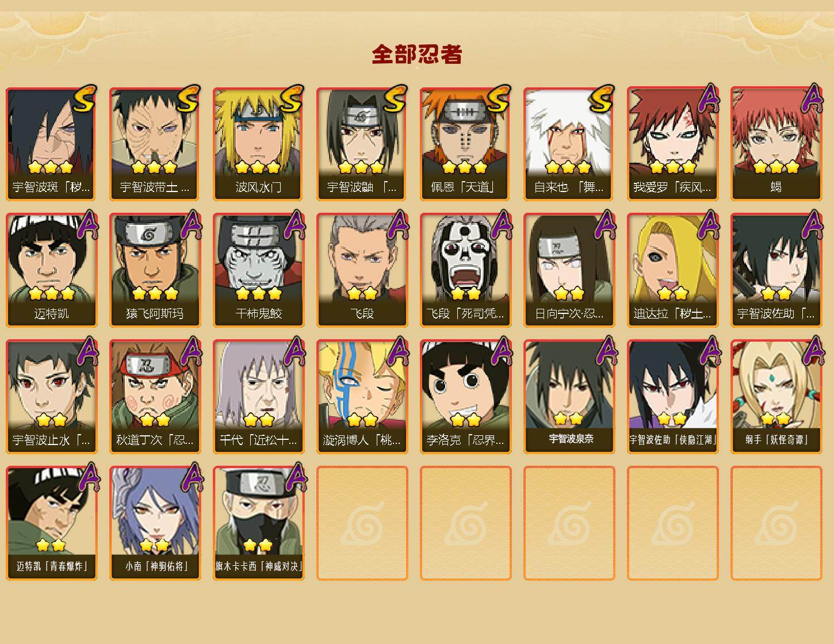Click the S rank badge on 波风水门

click(291, 98)
